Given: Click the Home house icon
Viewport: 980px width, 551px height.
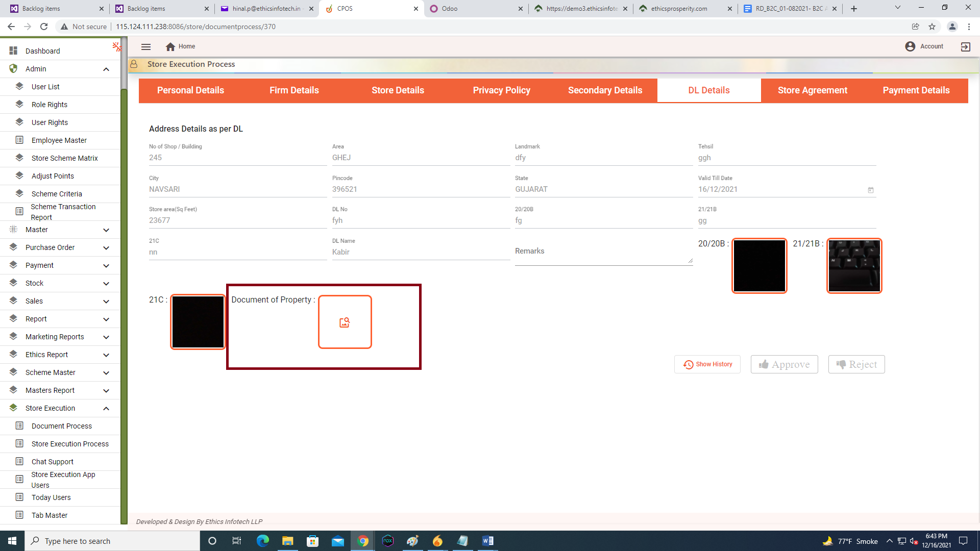Looking at the screenshot, I should coord(170,46).
